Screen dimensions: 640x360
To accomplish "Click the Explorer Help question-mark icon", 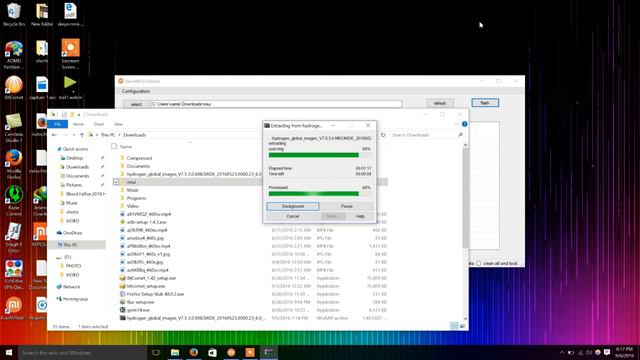I will pyautogui.click(x=464, y=124).
